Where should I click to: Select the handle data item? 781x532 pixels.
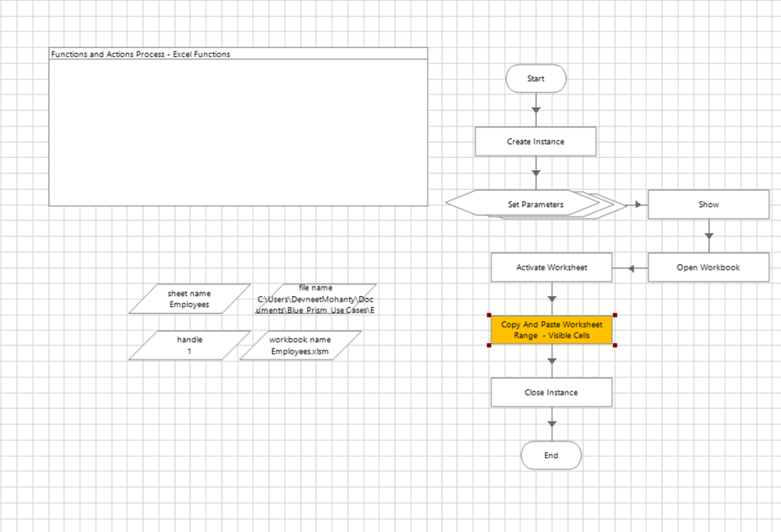coord(189,345)
